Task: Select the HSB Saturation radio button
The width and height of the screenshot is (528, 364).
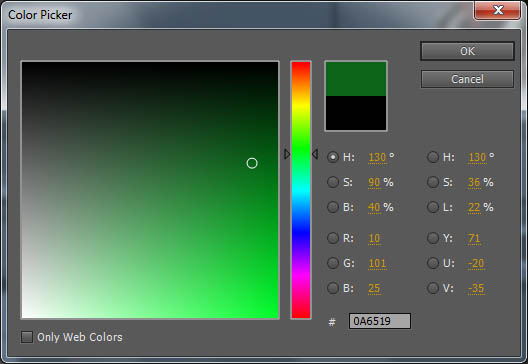Action: [x=333, y=182]
